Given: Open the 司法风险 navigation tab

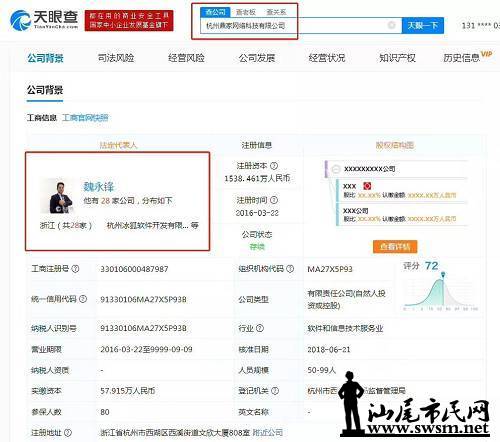Looking at the screenshot, I should coord(116,58).
